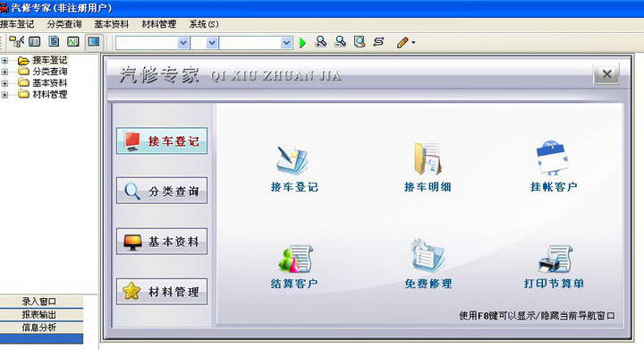Toggle the navigation window screen icon
644x350 pixels.
tap(94, 41)
